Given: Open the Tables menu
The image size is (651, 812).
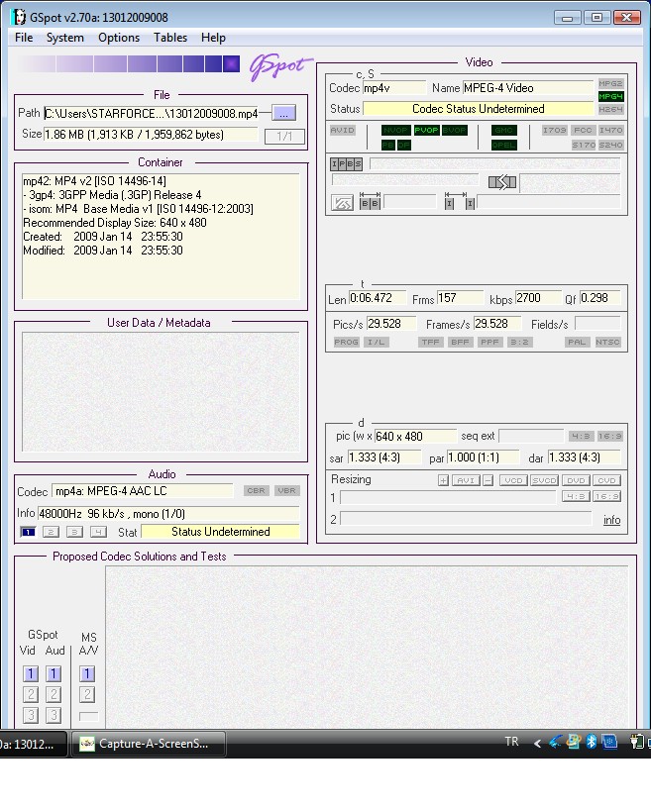Looking at the screenshot, I should point(170,38).
